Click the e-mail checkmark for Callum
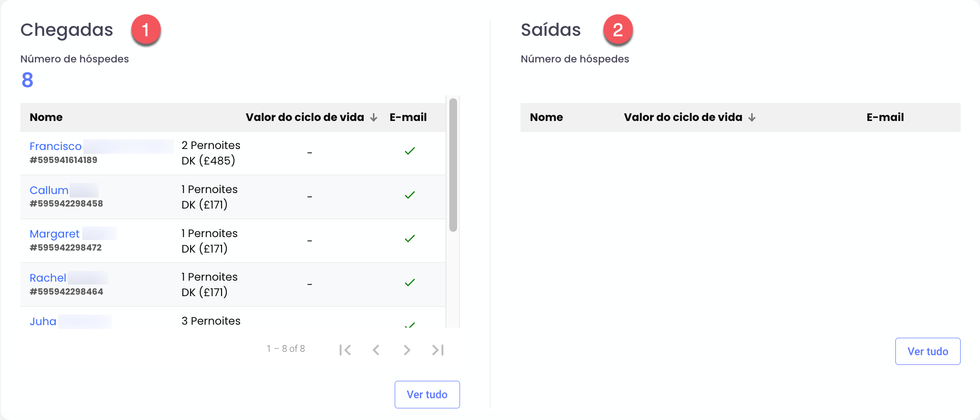This screenshot has width=980, height=420. [410, 195]
